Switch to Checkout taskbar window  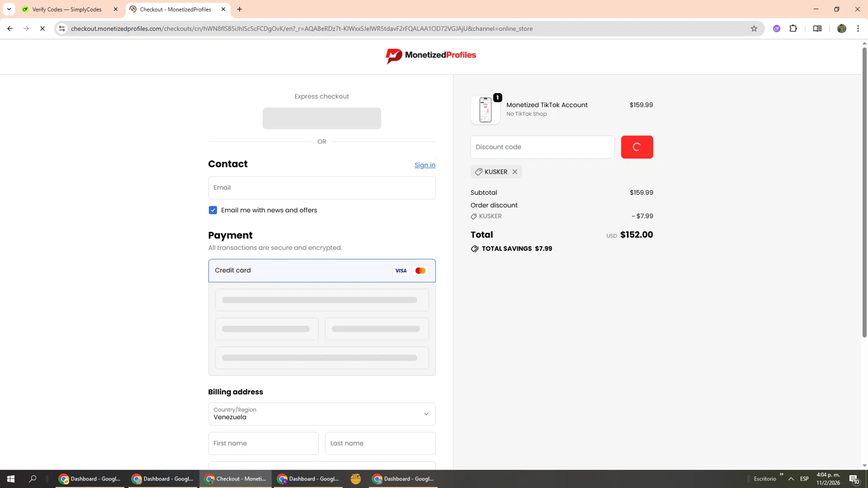click(x=236, y=479)
